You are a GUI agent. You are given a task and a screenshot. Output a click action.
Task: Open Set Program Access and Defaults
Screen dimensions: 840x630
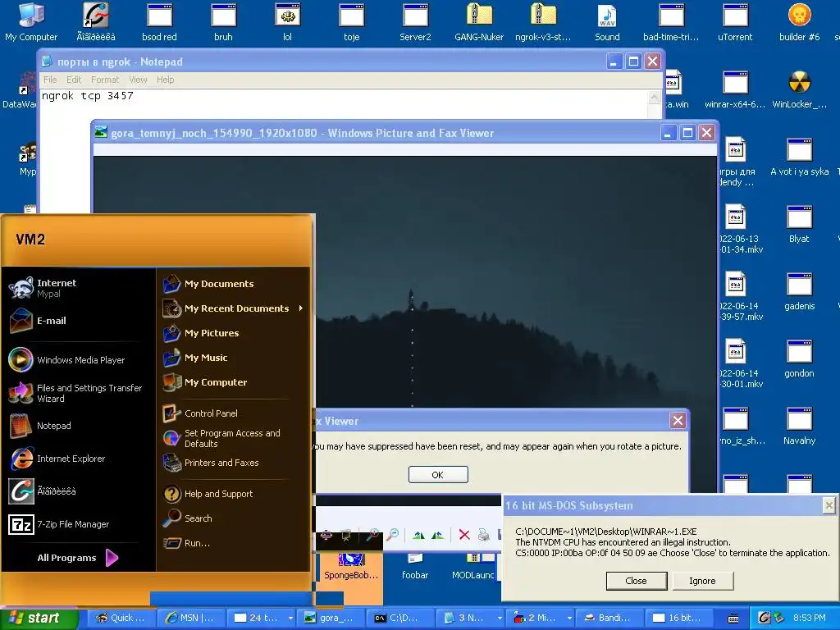point(234,438)
